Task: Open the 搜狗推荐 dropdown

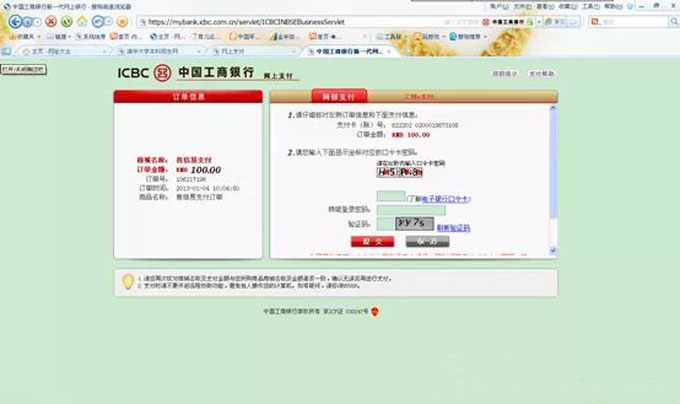Action: (468, 37)
